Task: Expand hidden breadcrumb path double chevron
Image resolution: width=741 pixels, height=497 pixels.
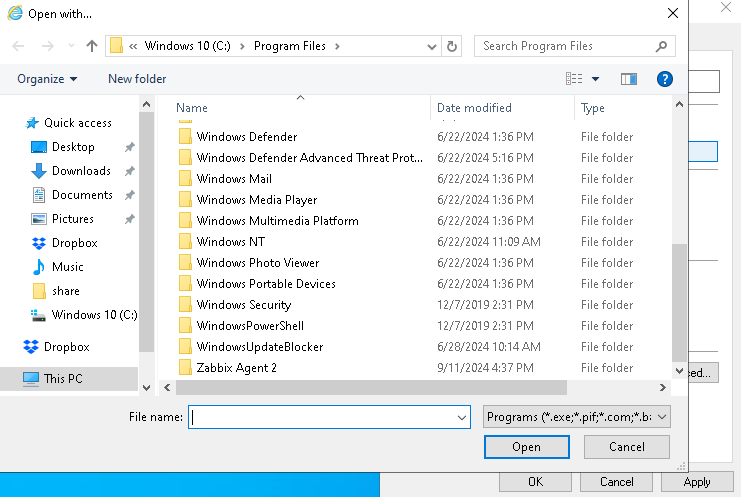Action: (133, 46)
